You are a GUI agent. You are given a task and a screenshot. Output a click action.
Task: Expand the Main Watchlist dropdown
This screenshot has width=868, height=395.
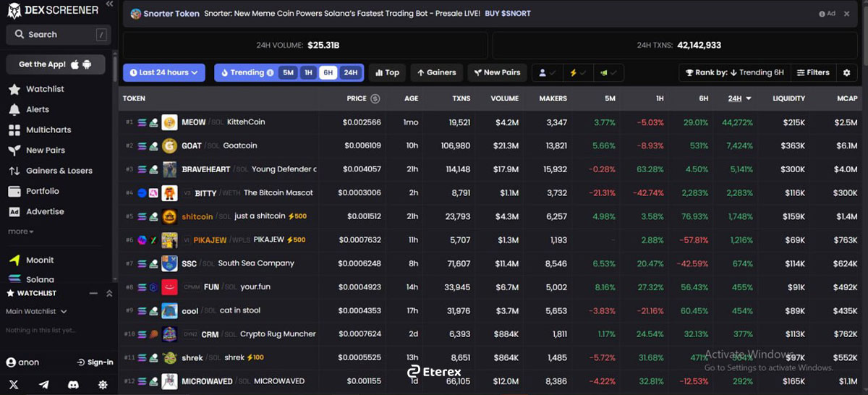coord(36,312)
